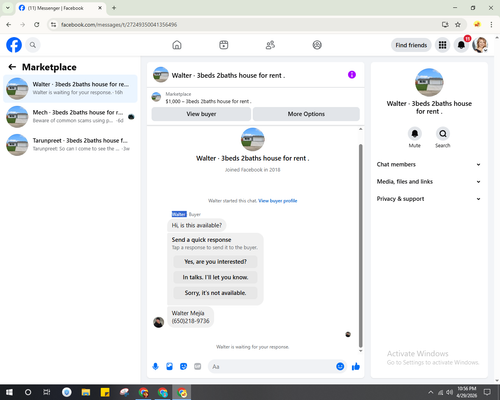Image resolution: width=500 pixels, height=400 pixels.
Task: Click the voice clip microphone icon
Action: click(x=155, y=367)
